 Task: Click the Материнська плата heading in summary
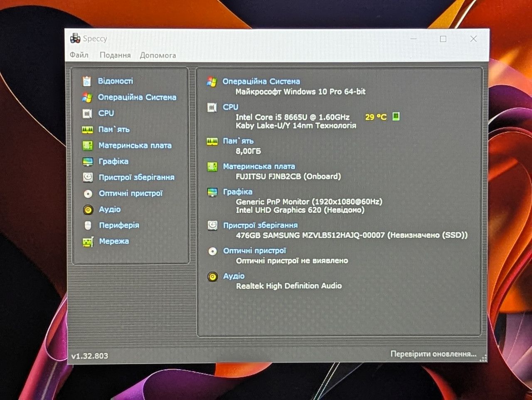click(x=259, y=166)
